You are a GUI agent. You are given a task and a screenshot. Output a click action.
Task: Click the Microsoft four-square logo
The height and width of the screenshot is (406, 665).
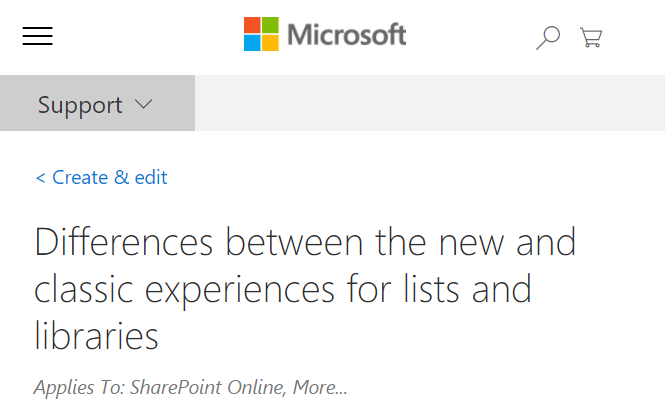click(261, 34)
